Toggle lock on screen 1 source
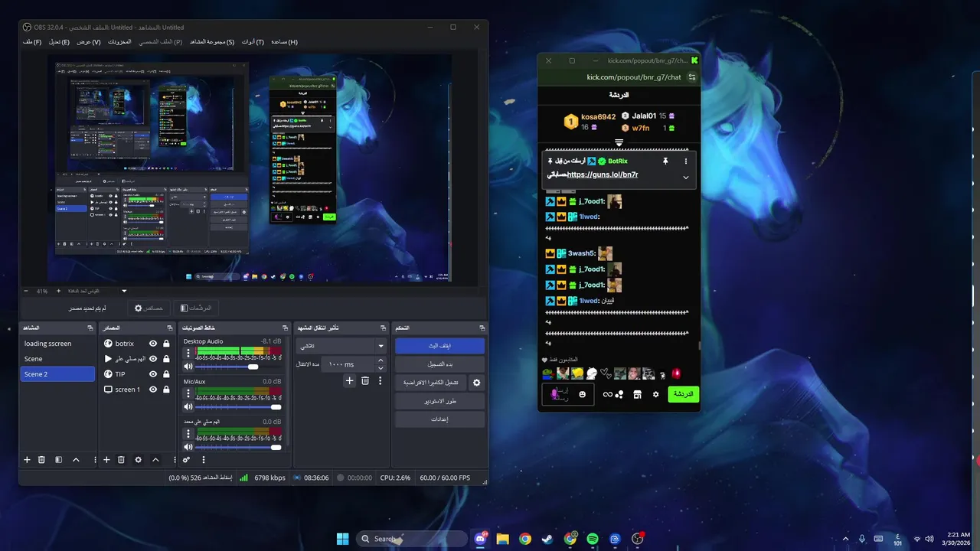Viewport: 980px width, 551px height. point(166,390)
